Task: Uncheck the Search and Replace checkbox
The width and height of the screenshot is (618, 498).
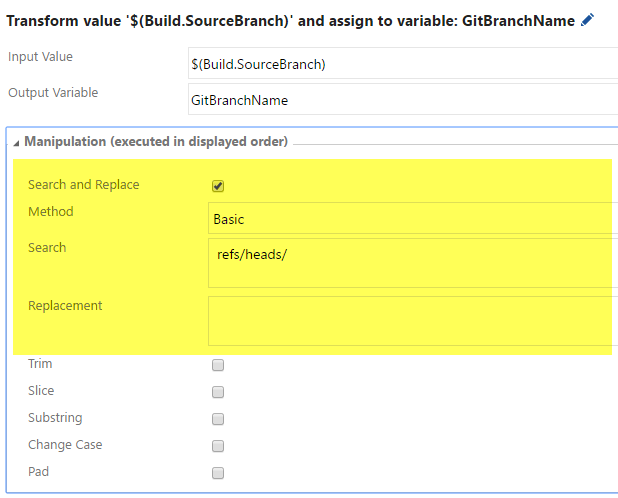Action: click(218, 186)
